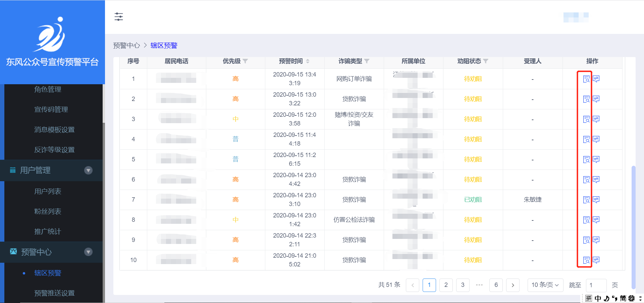This screenshot has width=644, height=303.
Task: Click the next page arrow button
Action: [513, 285]
